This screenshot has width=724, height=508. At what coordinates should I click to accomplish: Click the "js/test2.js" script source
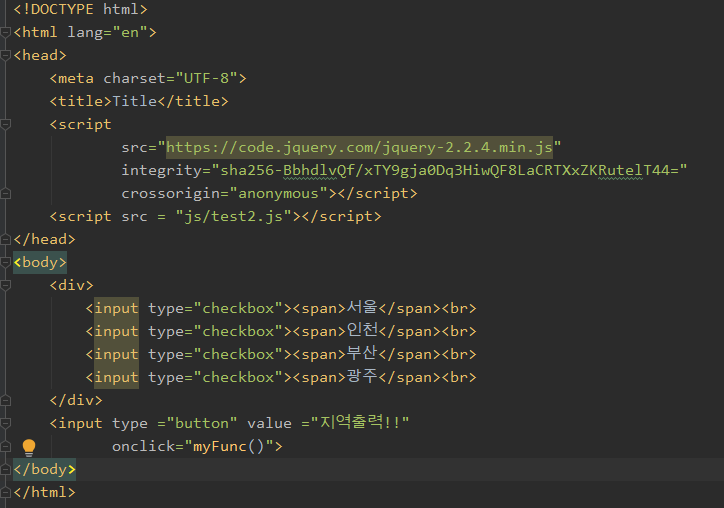pos(233,217)
